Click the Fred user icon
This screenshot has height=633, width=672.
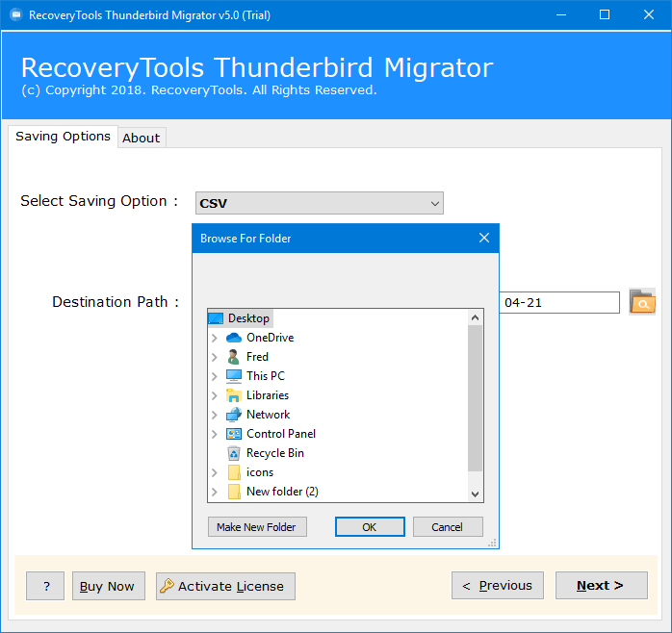click(x=234, y=357)
